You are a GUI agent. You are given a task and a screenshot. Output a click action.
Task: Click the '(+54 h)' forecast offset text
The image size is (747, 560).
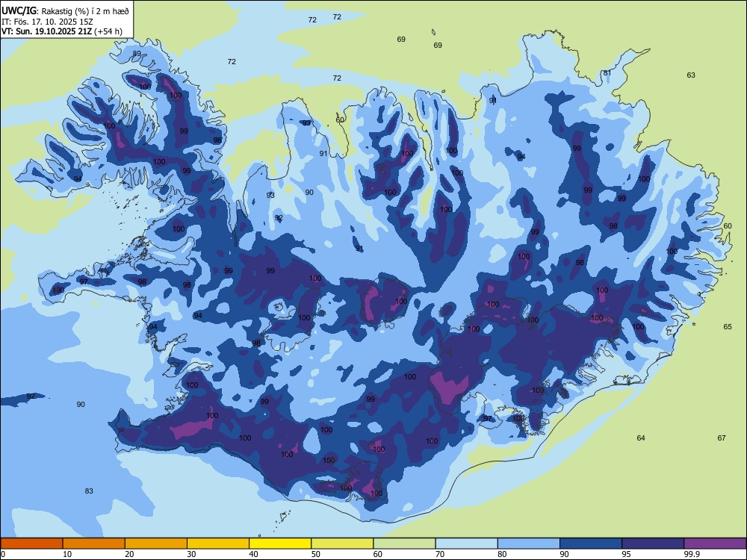[x=108, y=31]
